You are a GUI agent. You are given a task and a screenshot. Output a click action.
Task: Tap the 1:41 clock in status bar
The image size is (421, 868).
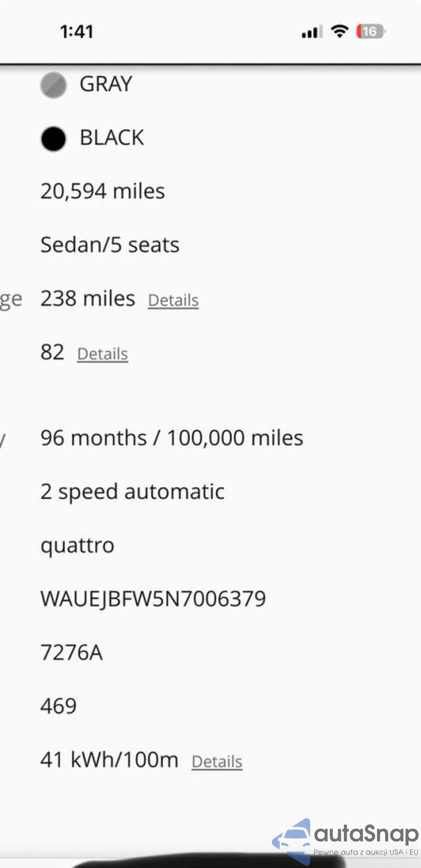coord(76,32)
